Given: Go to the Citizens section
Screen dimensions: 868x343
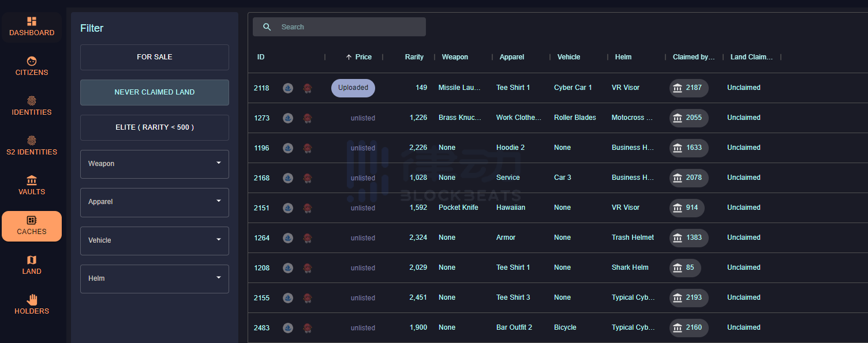Looking at the screenshot, I should [32, 66].
